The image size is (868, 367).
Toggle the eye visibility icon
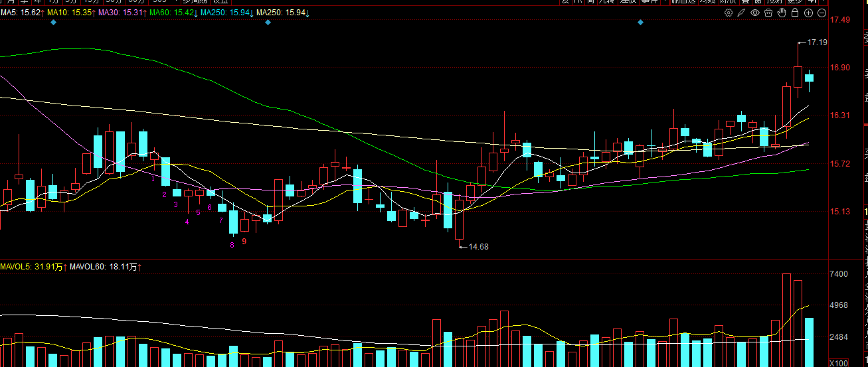click(754, 13)
